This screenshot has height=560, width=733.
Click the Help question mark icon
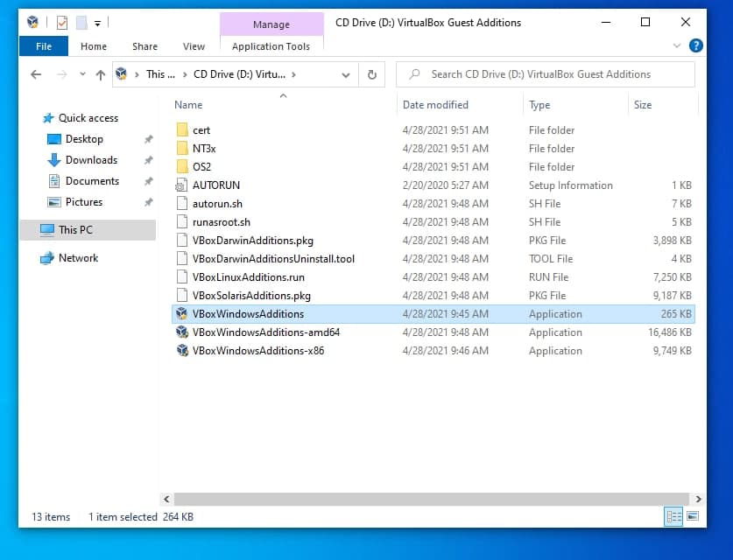point(696,45)
